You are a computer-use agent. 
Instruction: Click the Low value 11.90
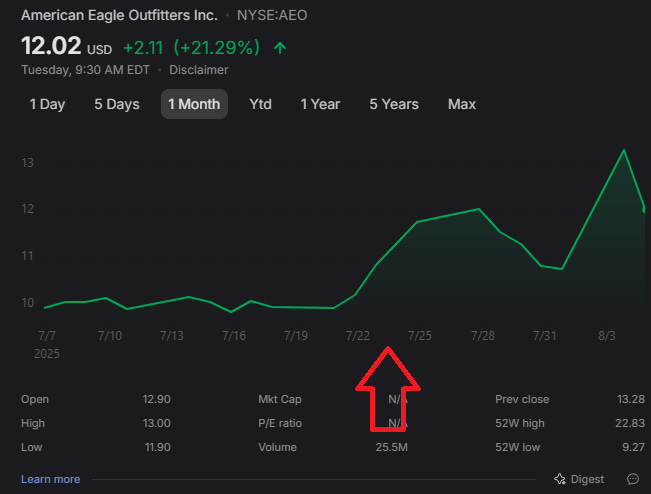tap(157, 448)
